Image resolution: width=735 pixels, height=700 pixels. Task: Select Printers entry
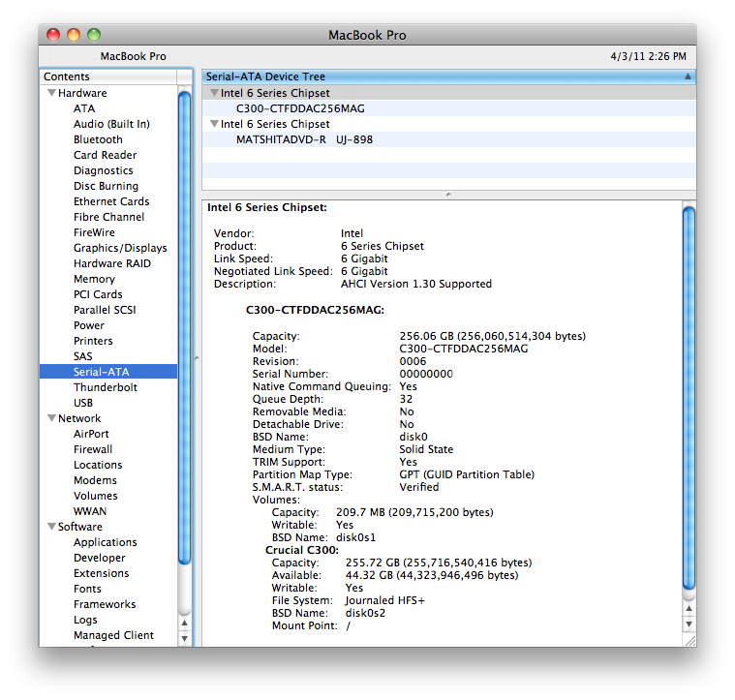[x=93, y=340]
